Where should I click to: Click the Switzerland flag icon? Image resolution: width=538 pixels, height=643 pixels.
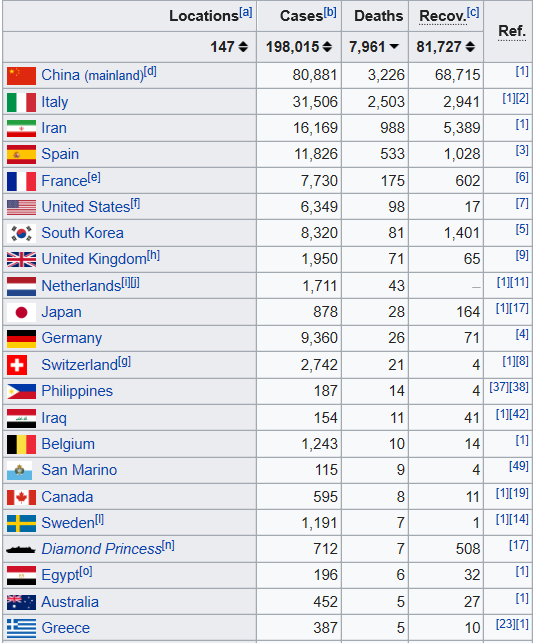[x=17, y=365]
